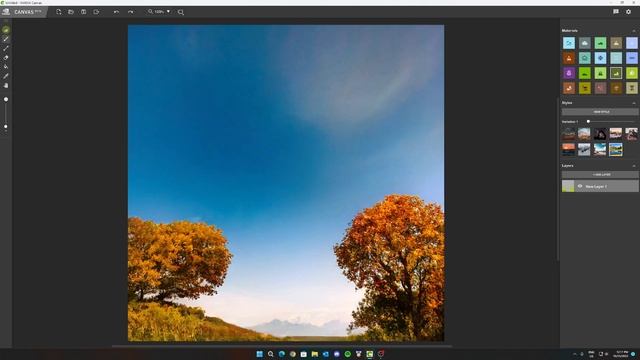Choose the blue-outlined selected style thumbnail
This screenshot has width=640, height=360.
point(616,149)
